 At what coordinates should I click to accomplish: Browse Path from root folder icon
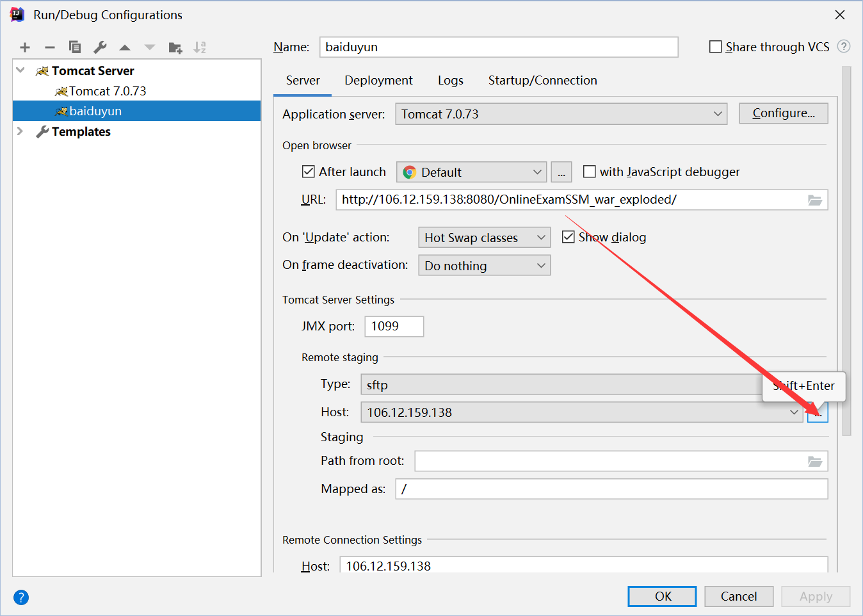pos(815,461)
